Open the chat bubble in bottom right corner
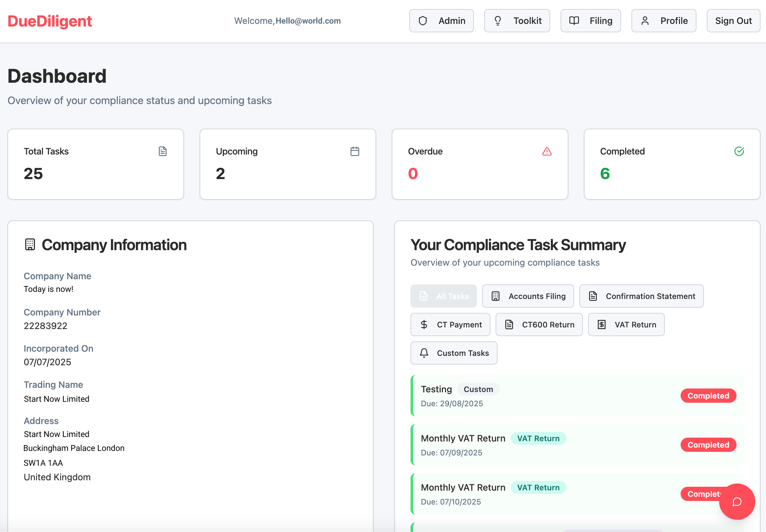Screen dimensions: 766x532 [x=737, y=502]
